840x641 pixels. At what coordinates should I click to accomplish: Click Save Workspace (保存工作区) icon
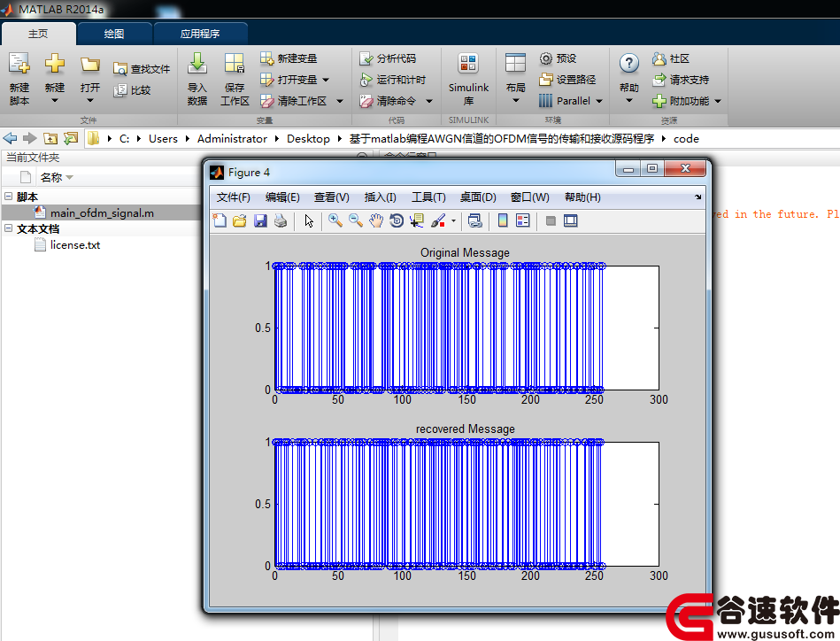click(x=235, y=64)
